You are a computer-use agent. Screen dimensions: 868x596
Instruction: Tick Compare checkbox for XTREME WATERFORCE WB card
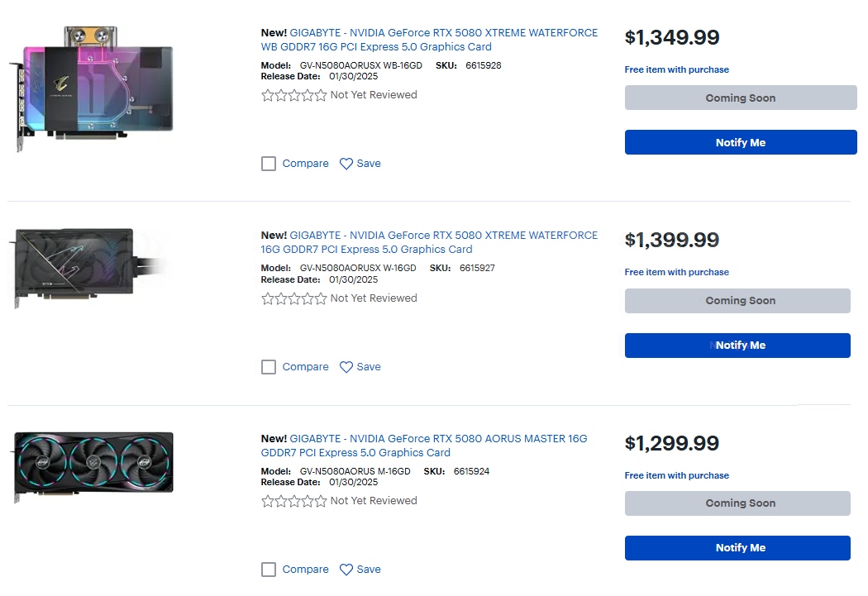269,164
